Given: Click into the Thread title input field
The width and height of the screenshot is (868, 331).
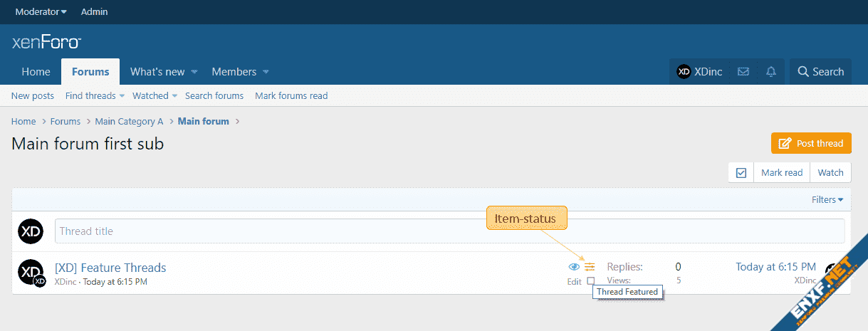Looking at the screenshot, I should [x=449, y=231].
